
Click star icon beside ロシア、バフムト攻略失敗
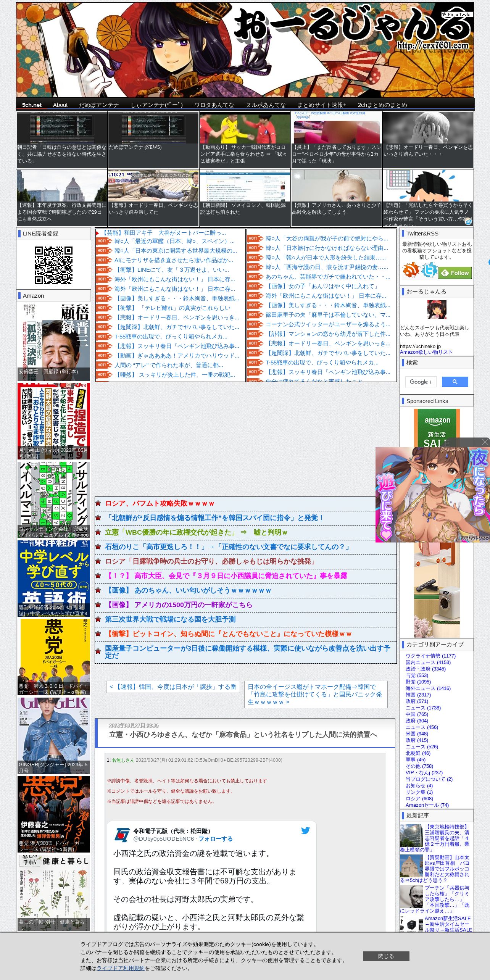coord(98,503)
